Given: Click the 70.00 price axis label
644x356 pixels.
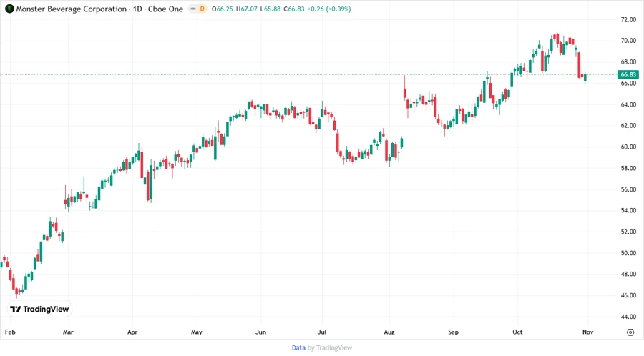Looking at the screenshot, I should click(628, 41).
